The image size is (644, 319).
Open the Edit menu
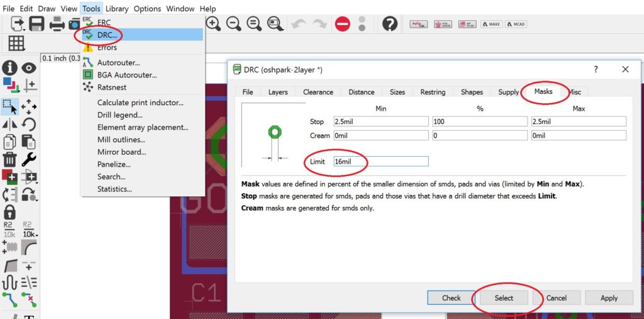pyautogui.click(x=26, y=9)
